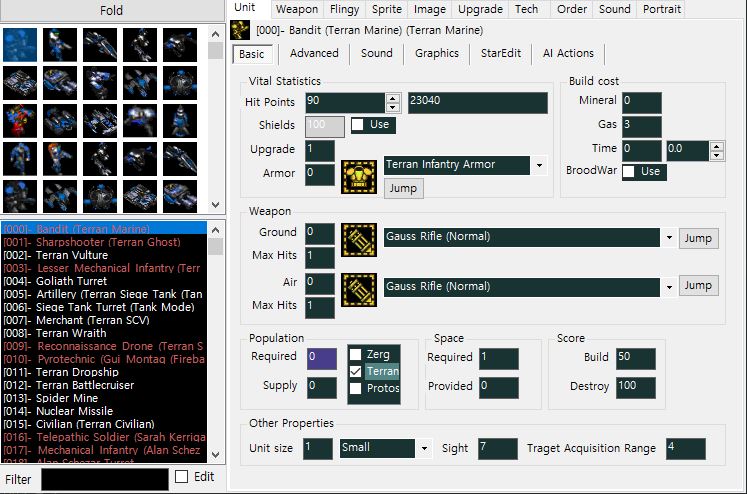Image resolution: width=747 pixels, height=494 pixels.
Task: Click the Sight value field
Action: [x=498, y=449]
